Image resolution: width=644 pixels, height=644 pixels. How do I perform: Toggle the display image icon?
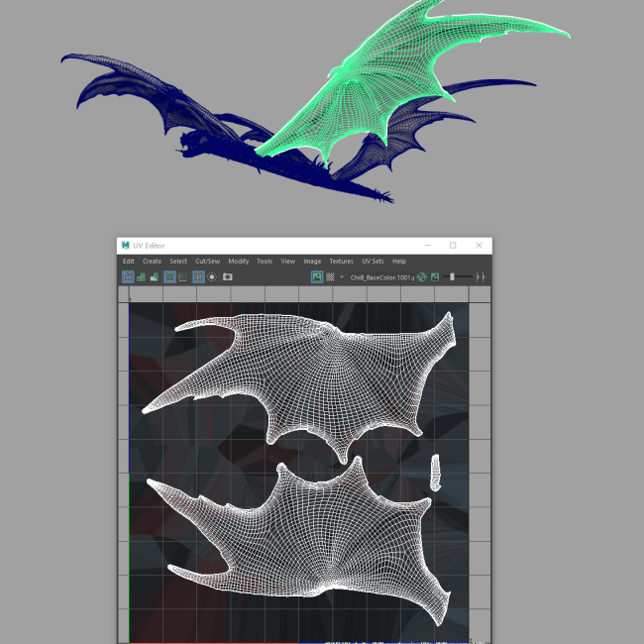tap(317, 277)
